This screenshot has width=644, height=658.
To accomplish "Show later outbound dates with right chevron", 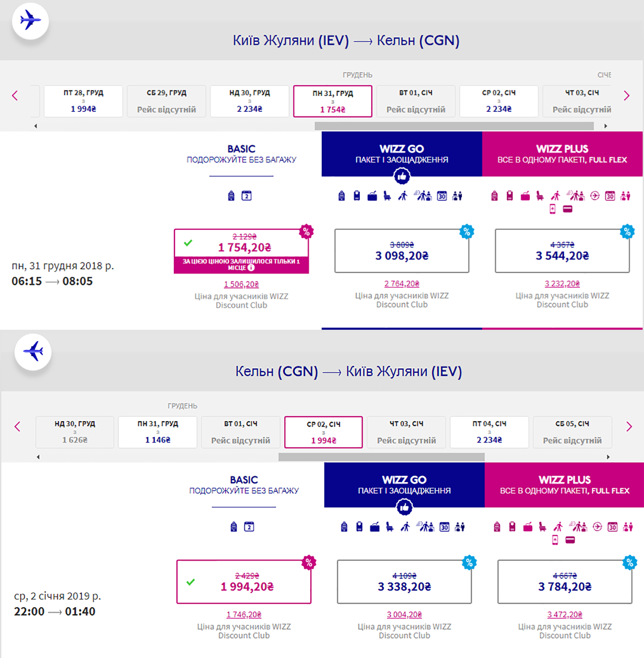I will 626,96.
